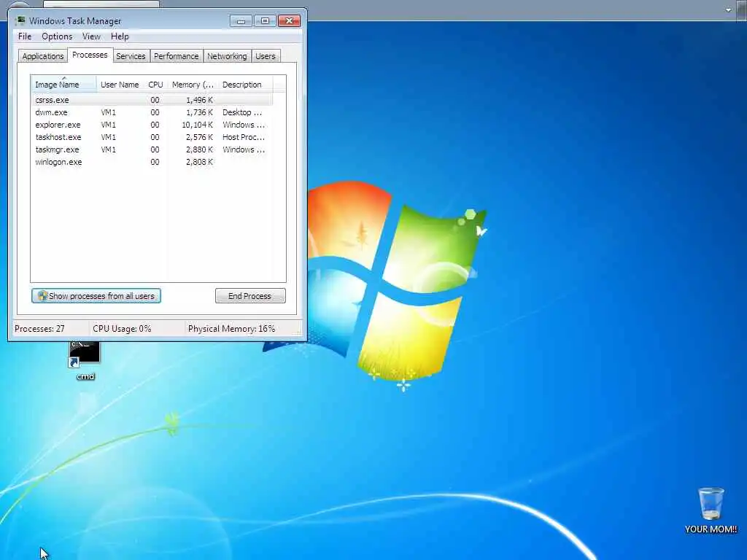The width and height of the screenshot is (747, 560).
Task: Switch to the Users tab
Action: pos(266,56)
